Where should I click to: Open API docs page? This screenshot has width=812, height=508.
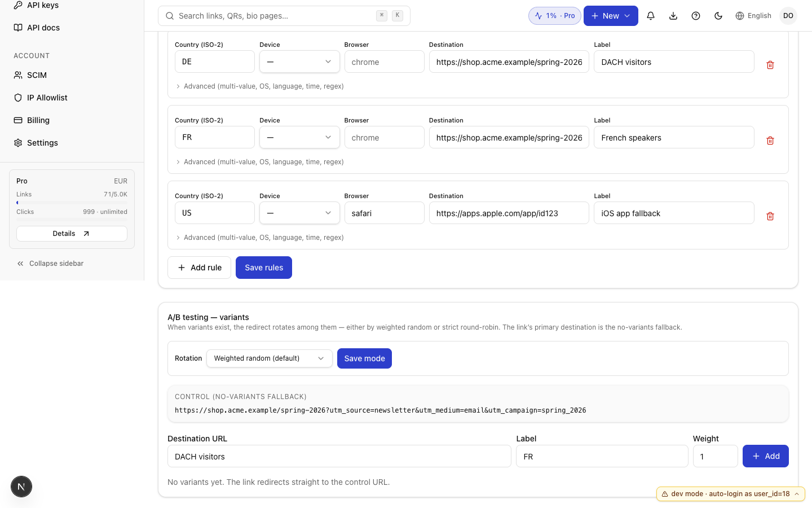37,28
